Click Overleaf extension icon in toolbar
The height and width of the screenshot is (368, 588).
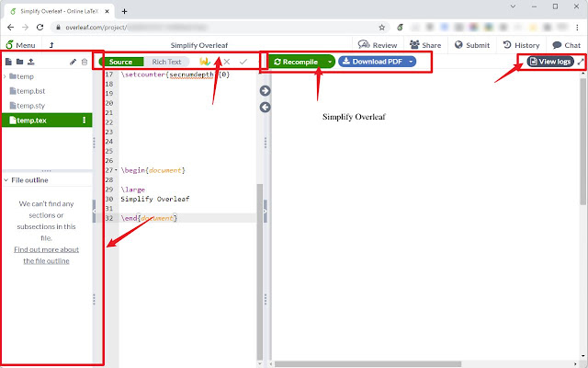point(401,27)
